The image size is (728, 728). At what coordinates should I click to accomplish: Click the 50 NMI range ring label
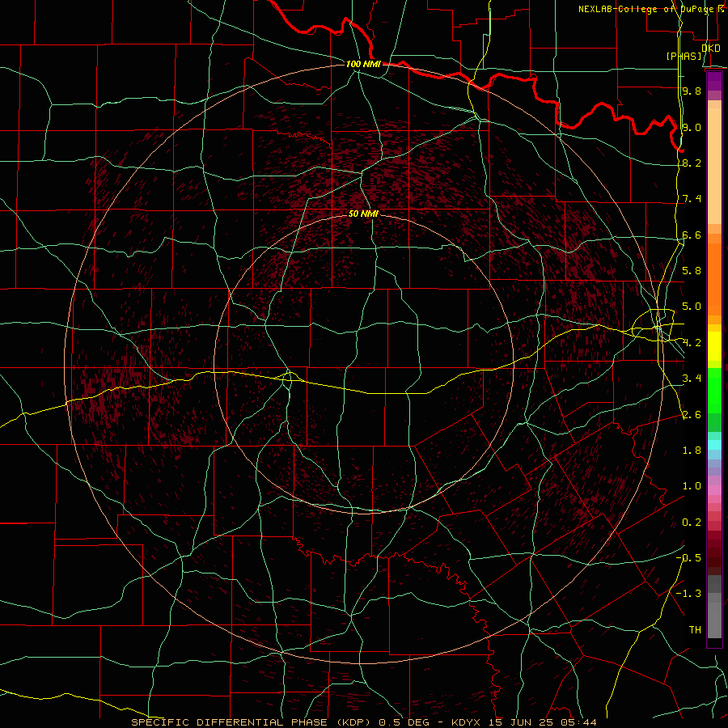coord(363,214)
